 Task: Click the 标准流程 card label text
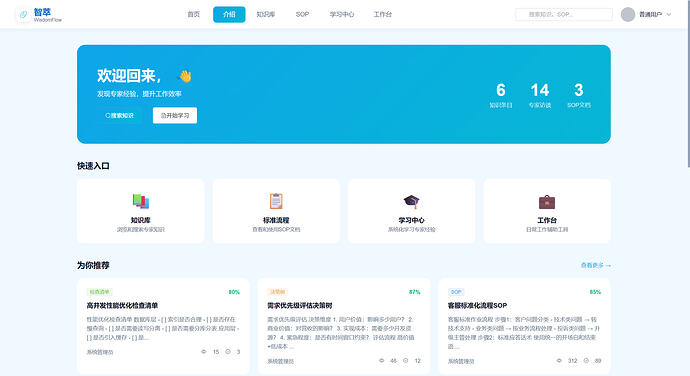pyautogui.click(x=276, y=220)
